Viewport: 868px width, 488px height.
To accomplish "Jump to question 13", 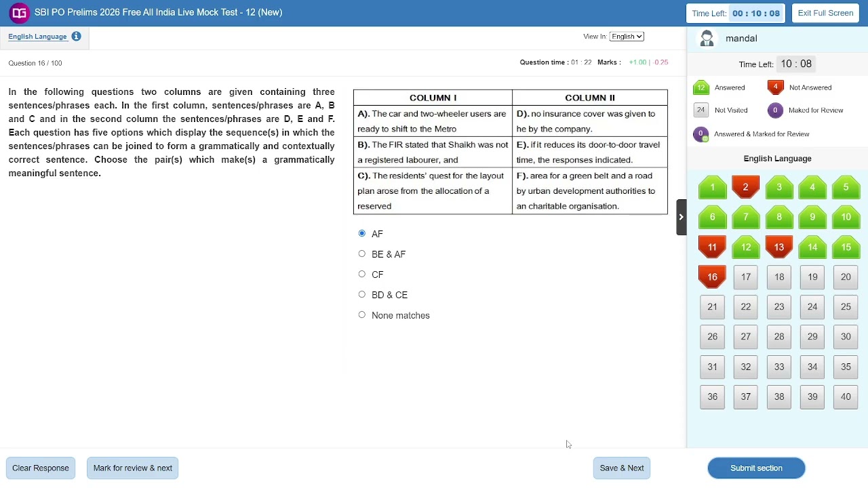I will [x=778, y=247].
